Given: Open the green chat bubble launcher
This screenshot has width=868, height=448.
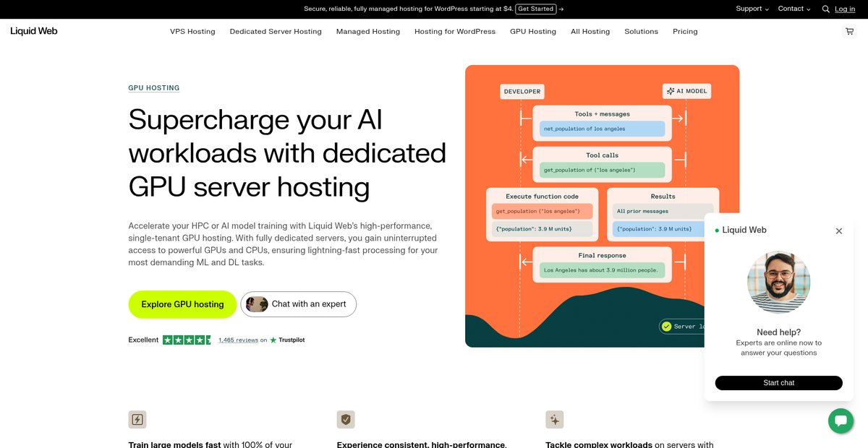Looking at the screenshot, I should pos(841,421).
